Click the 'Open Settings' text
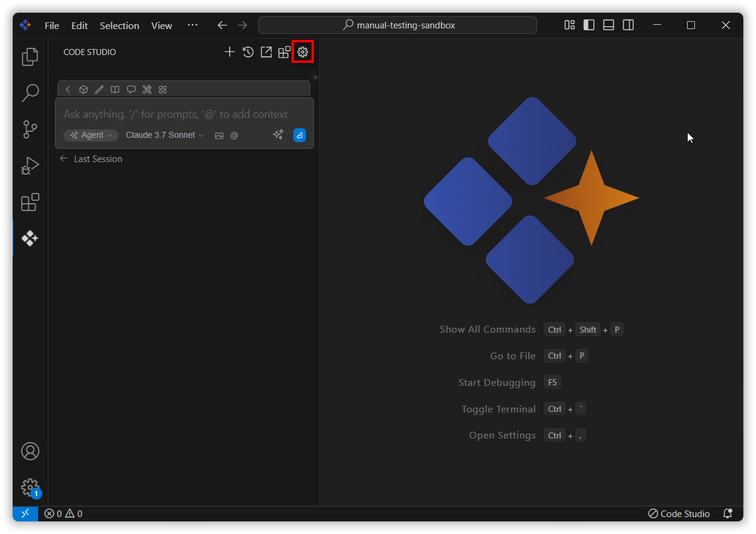 (503, 435)
